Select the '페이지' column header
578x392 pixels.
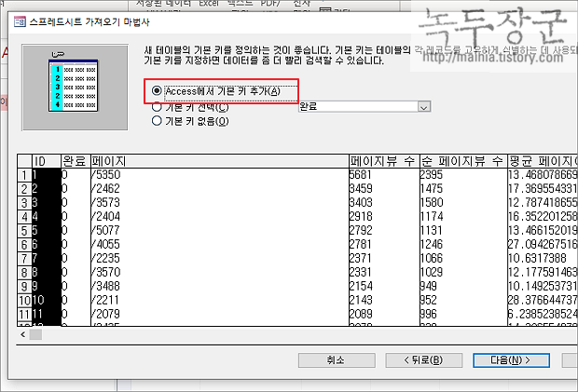pos(220,161)
